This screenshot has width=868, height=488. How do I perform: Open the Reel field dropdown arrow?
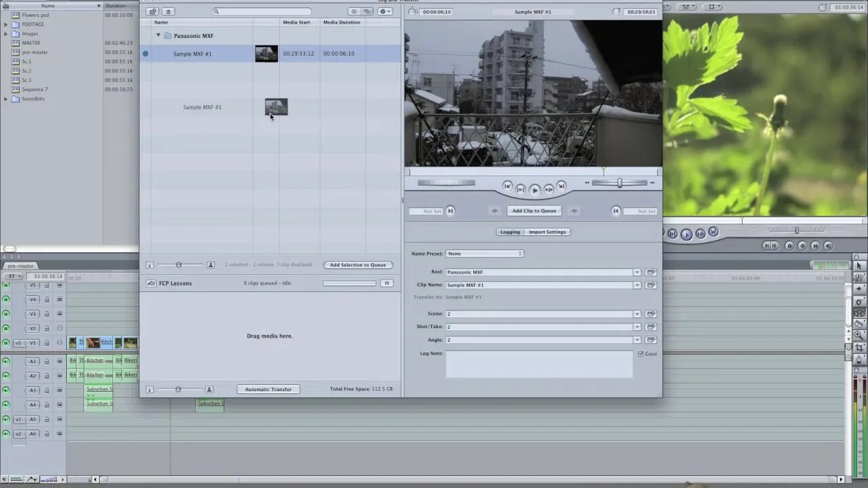(637, 272)
